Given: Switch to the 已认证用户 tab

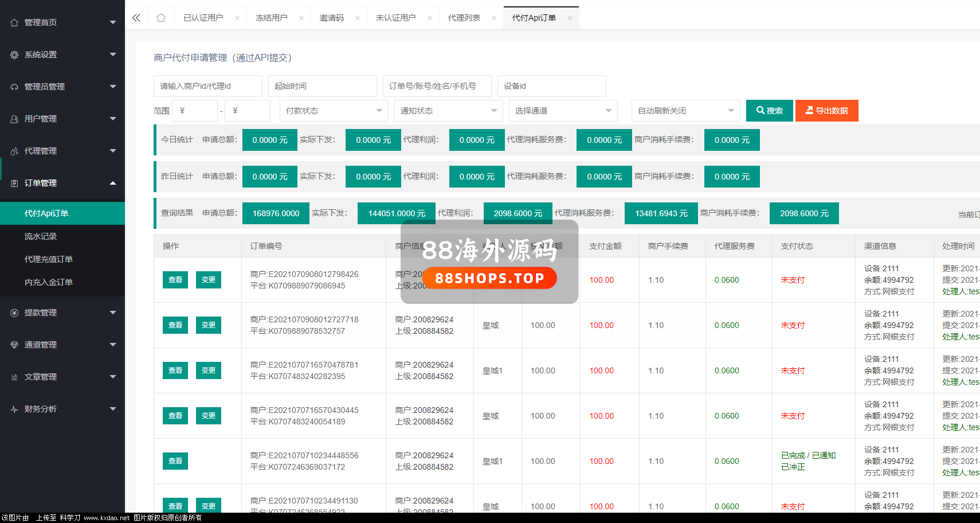Looking at the screenshot, I should pyautogui.click(x=203, y=18).
